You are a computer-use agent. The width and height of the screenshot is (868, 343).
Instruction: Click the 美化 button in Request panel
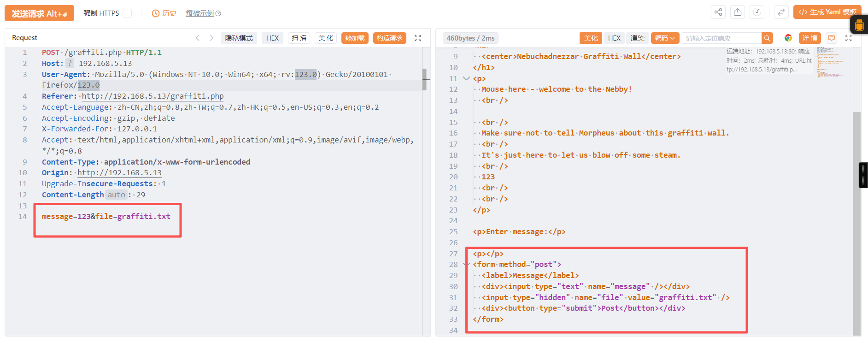coord(326,38)
